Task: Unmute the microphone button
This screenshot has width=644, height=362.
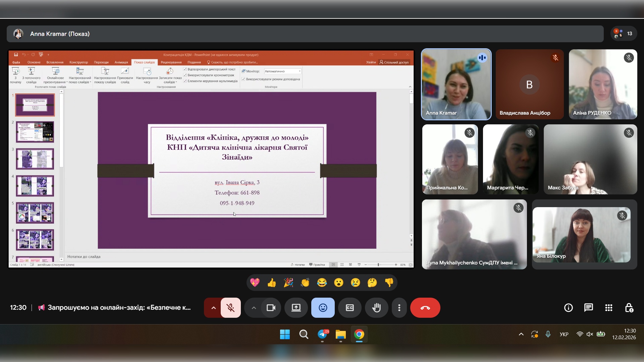Action: pyautogui.click(x=231, y=308)
